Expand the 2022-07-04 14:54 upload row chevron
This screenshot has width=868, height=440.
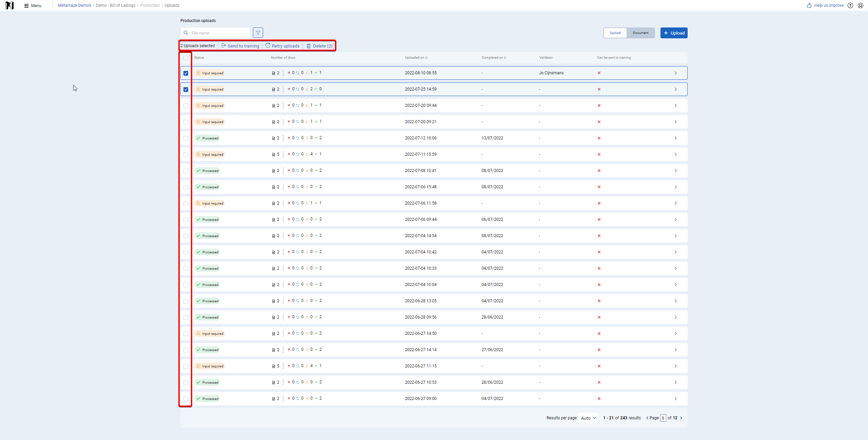(675, 236)
